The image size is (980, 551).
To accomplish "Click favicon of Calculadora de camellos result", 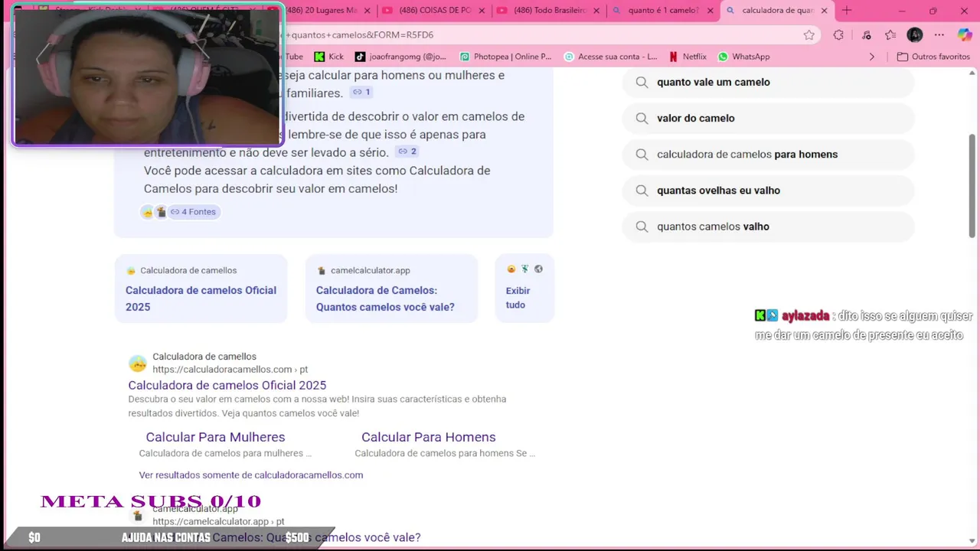I will 138,364.
